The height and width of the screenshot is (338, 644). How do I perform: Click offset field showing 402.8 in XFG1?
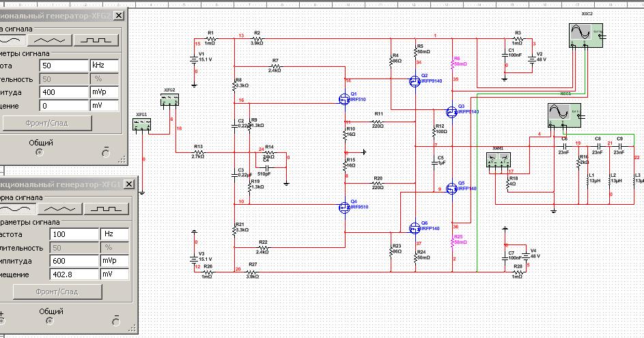click(x=74, y=274)
